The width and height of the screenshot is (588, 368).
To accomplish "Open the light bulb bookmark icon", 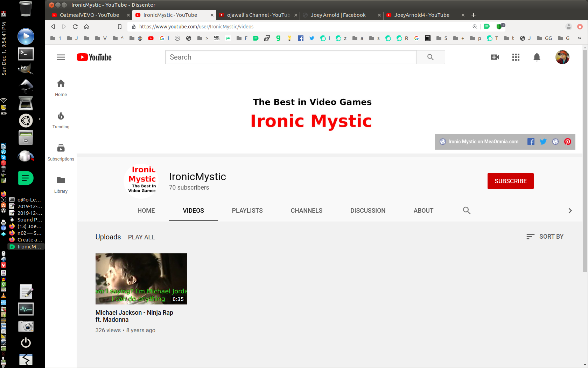I will 289,38.
